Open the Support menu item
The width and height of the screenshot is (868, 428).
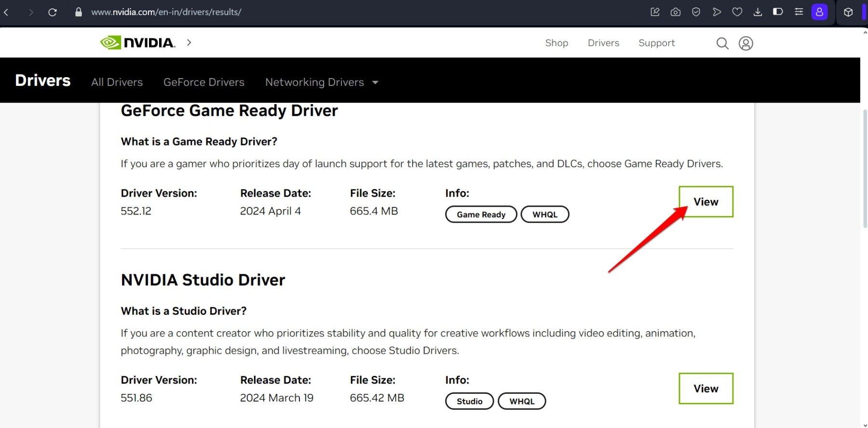click(x=656, y=43)
